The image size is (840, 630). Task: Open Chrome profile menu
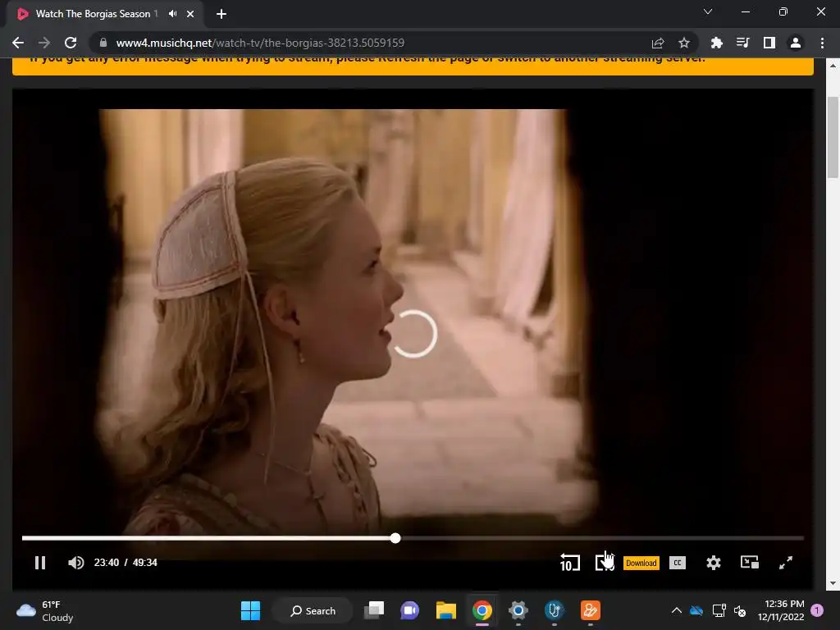point(796,43)
